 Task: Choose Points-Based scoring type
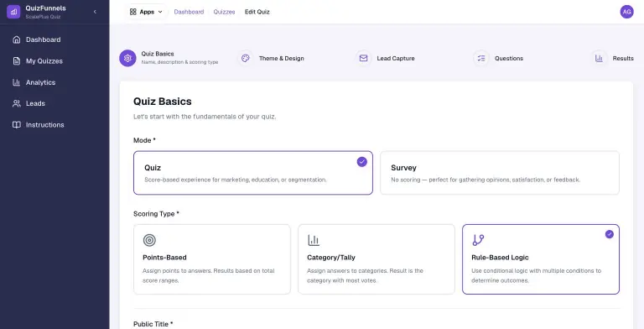(x=212, y=259)
